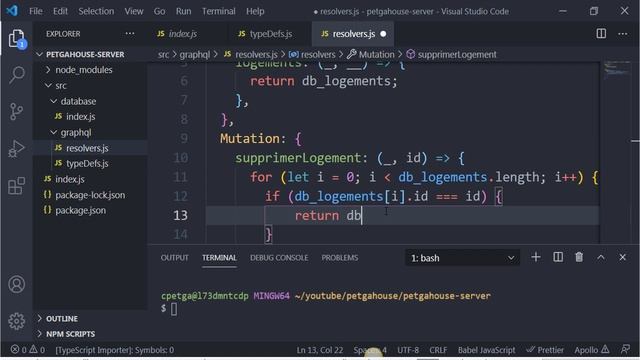The height and width of the screenshot is (360, 640).
Task: Collapse the graphql folder
Action: (76, 132)
